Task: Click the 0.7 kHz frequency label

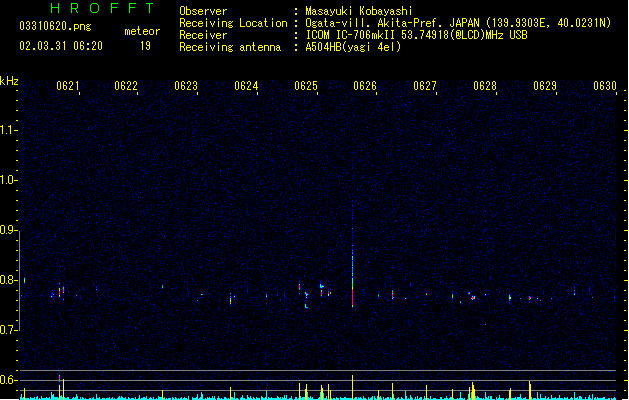Action: (8, 330)
